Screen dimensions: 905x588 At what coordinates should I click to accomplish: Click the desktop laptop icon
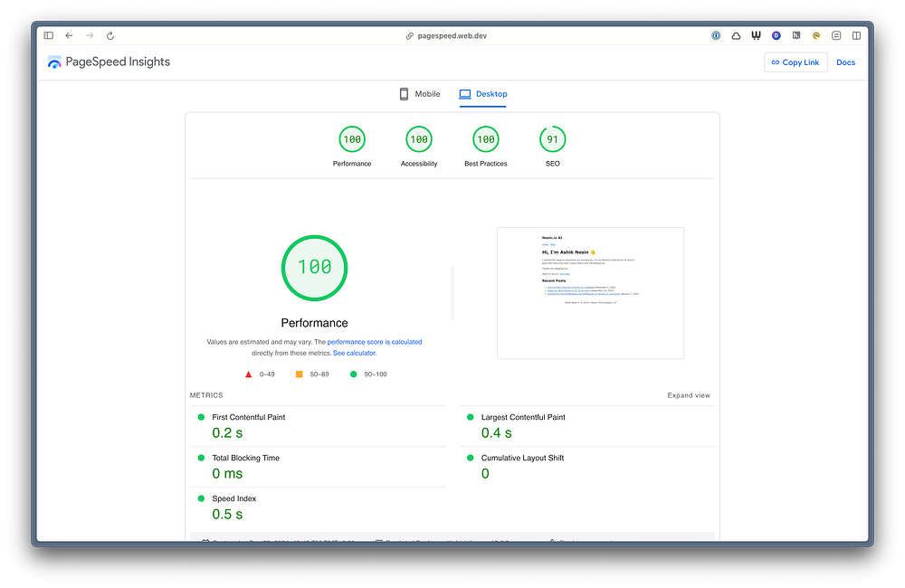coord(465,94)
